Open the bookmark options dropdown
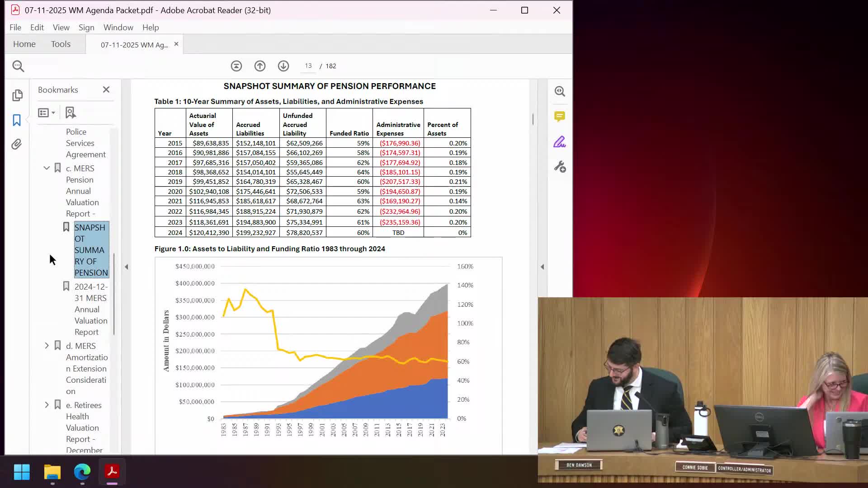The height and width of the screenshot is (488, 868). click(47, 113)
